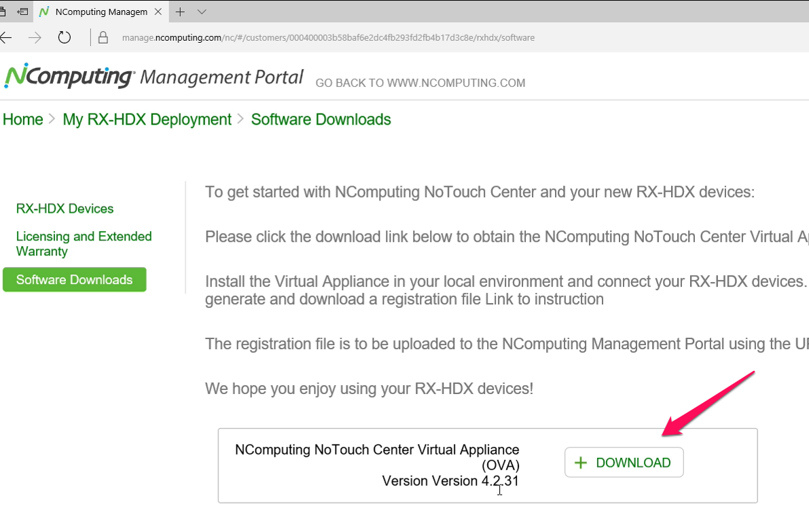Close the NComputing Management tab
Screen dimensions: 809x532
(x=158, y=12)
